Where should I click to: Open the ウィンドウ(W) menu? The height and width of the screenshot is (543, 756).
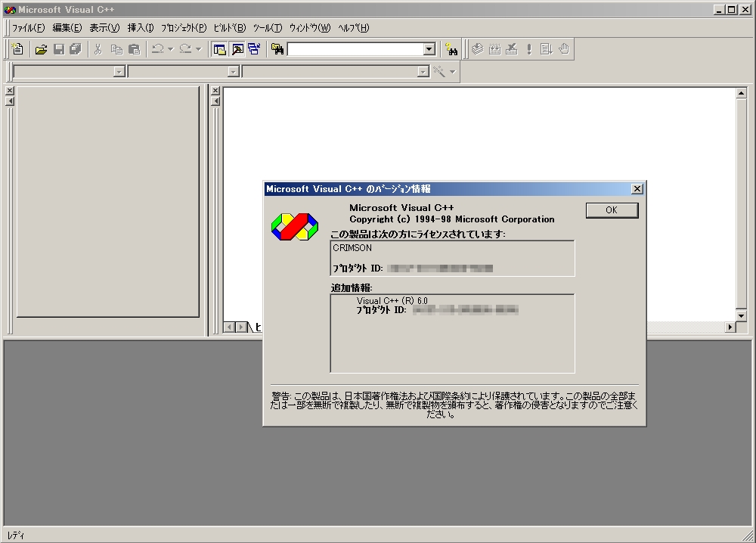(x=310, y=28)
